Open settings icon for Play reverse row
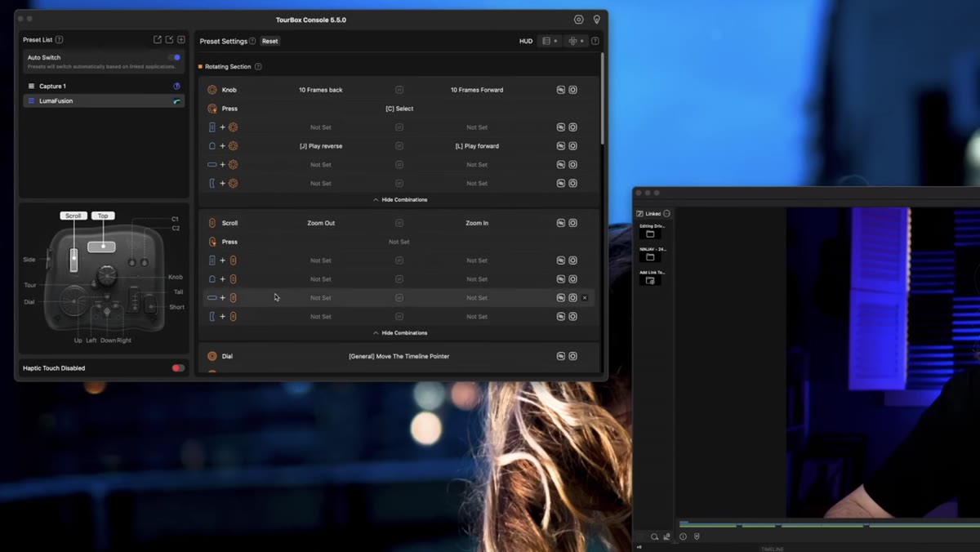The height and width of the screenshot is (552, 980). click(573, 146)
